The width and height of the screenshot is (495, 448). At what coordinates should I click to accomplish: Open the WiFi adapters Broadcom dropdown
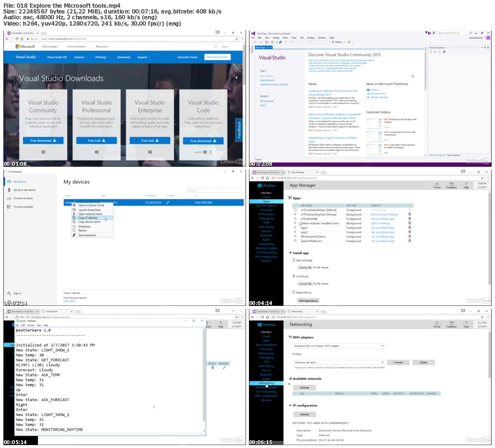pos(339,346)
